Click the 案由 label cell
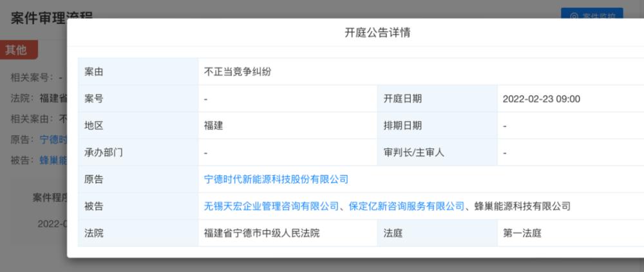 point(138,72)
